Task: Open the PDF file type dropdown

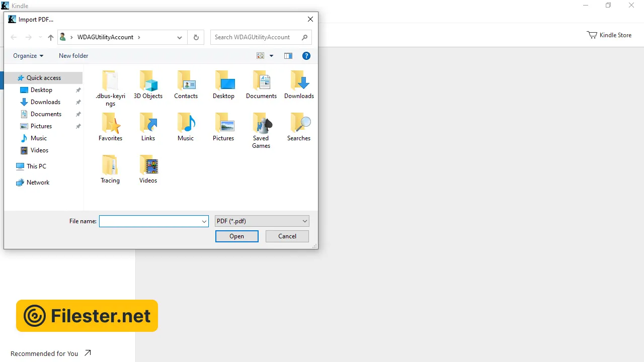Action: [x=262, y=221]
